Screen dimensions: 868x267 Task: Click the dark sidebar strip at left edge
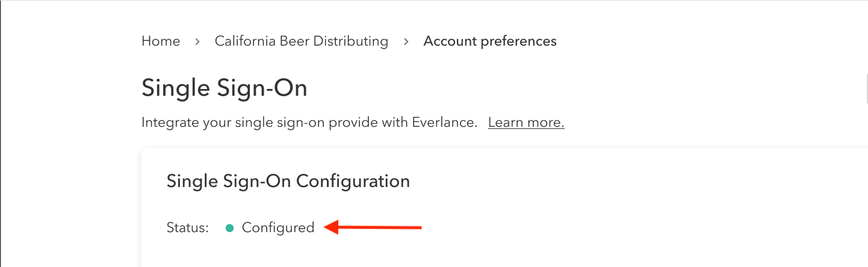1,133
